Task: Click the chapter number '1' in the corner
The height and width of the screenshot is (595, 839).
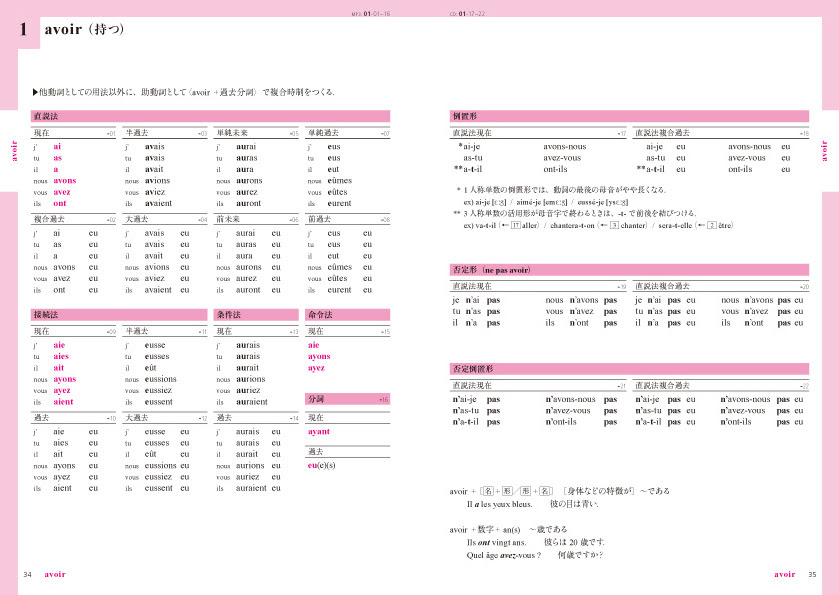Action: pos(23,29)
